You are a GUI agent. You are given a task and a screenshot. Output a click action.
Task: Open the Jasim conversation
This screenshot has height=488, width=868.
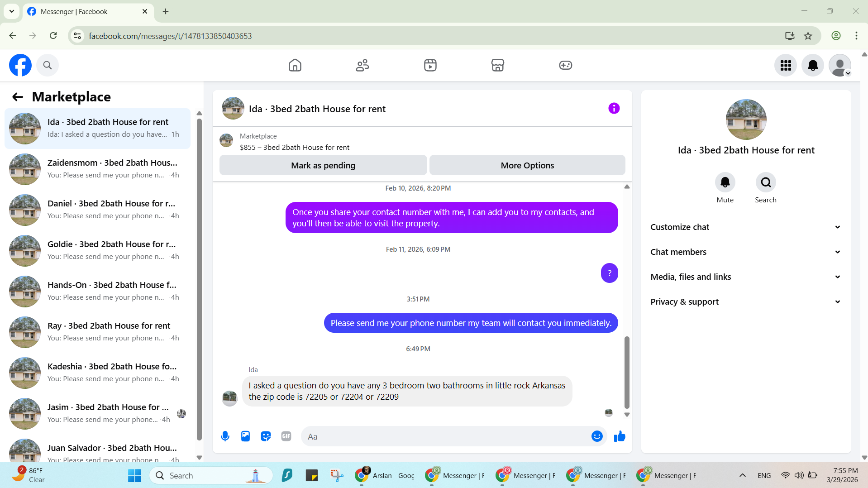click(98, 414)
